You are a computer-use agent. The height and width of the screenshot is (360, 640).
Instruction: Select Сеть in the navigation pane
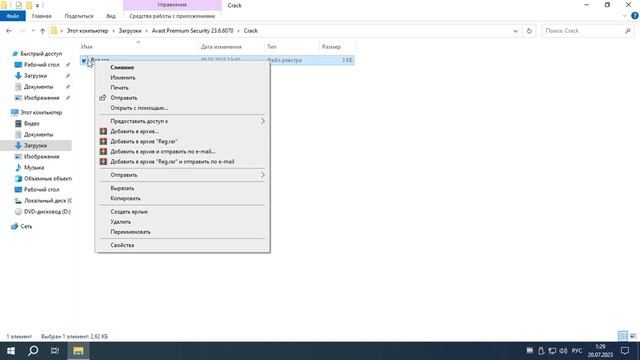26,226
